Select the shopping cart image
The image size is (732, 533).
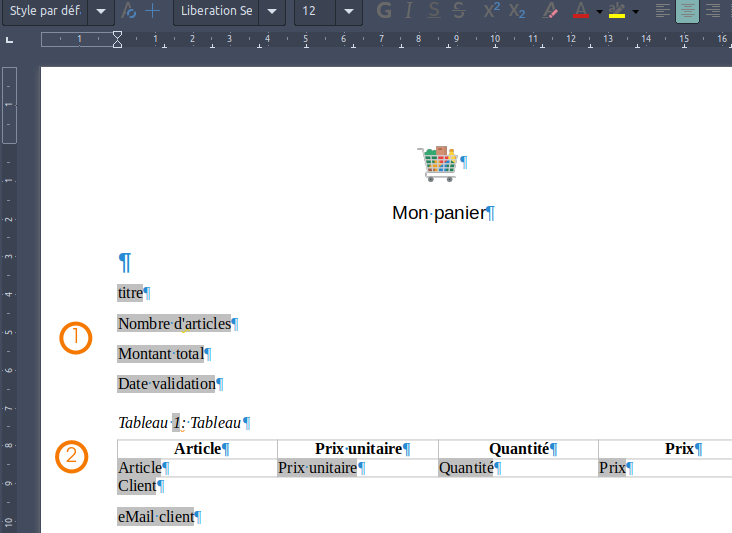point(438,164)
